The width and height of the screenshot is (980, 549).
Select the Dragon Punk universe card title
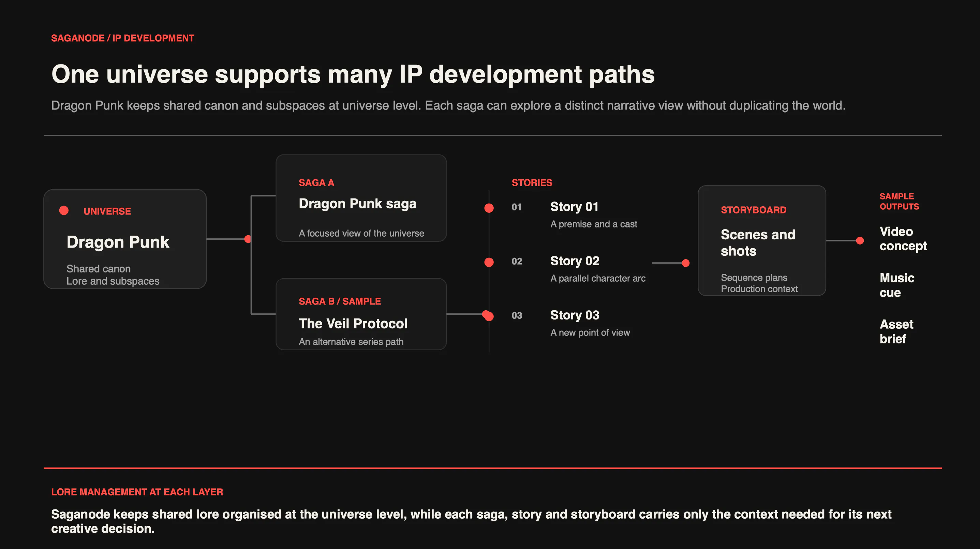[x=118, y=242]
